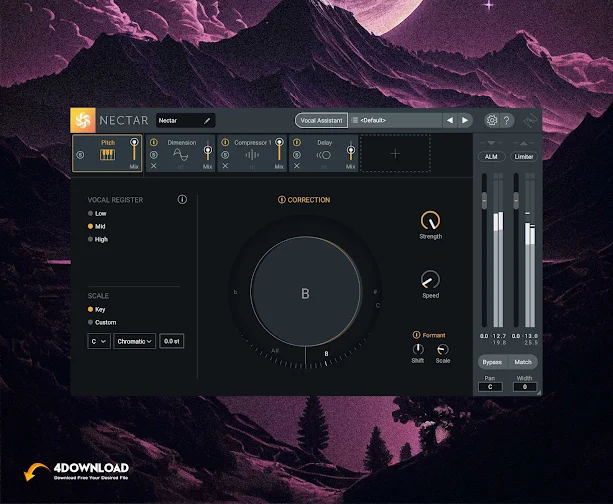Solo the Compressor 1 module
The height and width of the screenshot is (504, 613).
pos(225,155)
